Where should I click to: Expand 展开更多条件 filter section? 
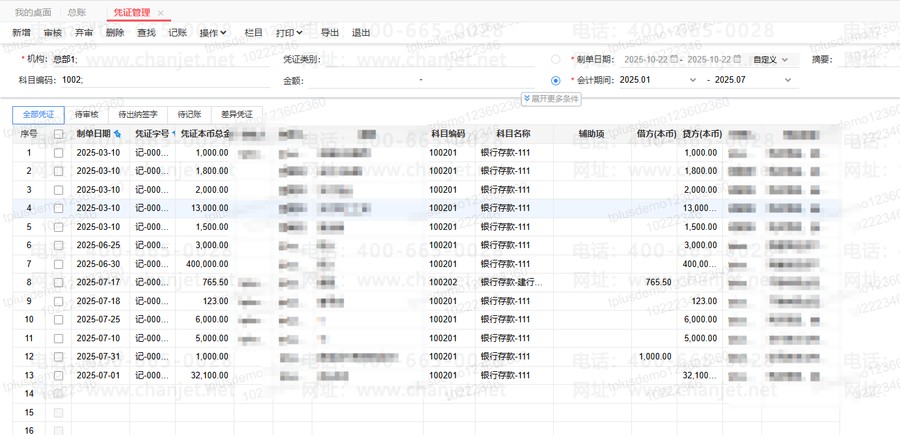(x=551, y=99)
